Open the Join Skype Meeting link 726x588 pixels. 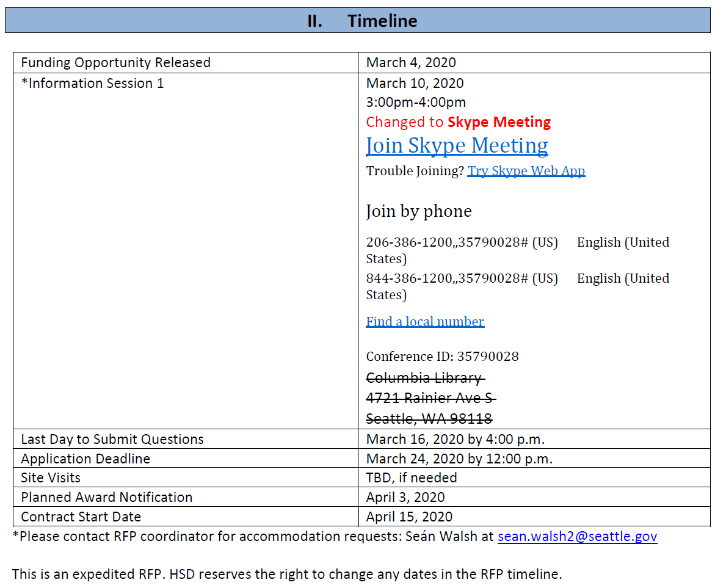coord(456,145)
